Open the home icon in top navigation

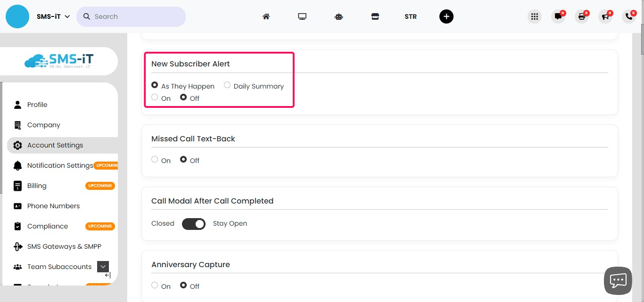[x=266, y=16]
